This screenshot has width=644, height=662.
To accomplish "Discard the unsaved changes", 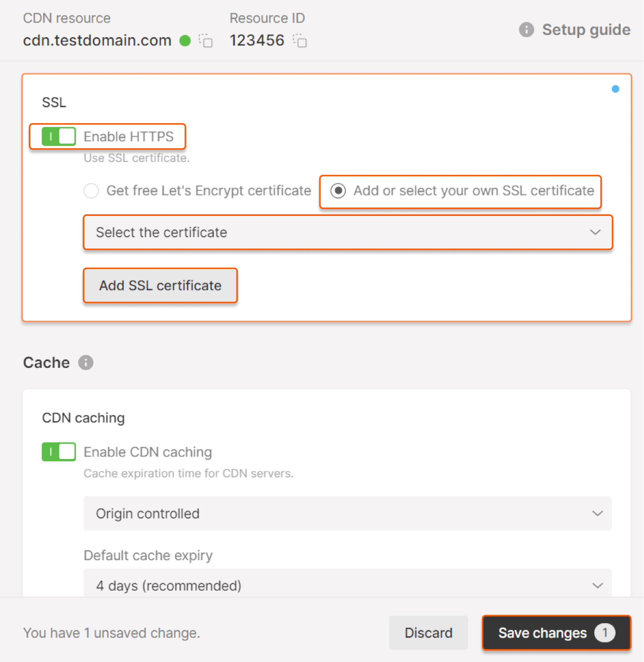I will [x=428, y=633].
